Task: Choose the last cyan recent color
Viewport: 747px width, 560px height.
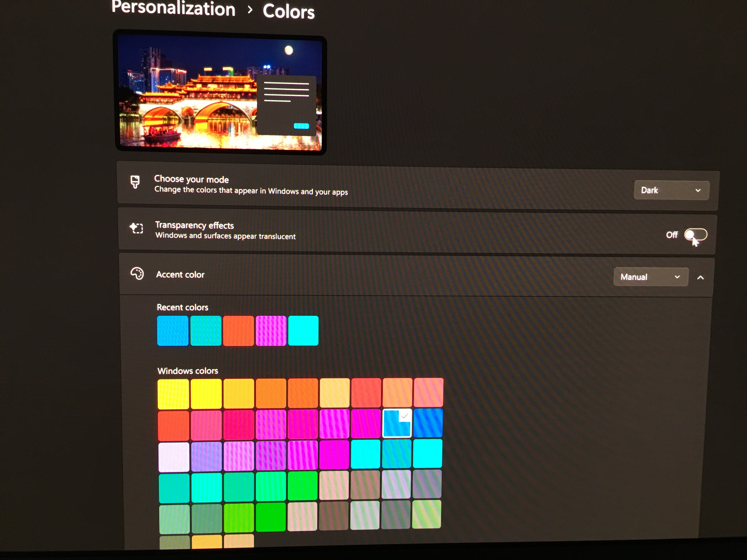Action: pyautogui.click(x=303, y=331)
